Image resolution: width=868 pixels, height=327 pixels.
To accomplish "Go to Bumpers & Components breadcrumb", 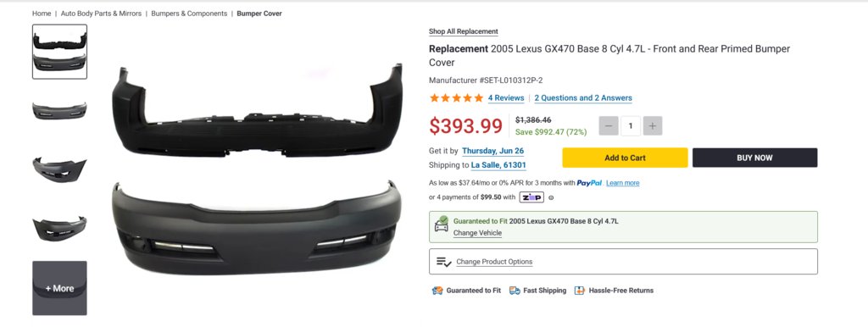I will [189, 14].
